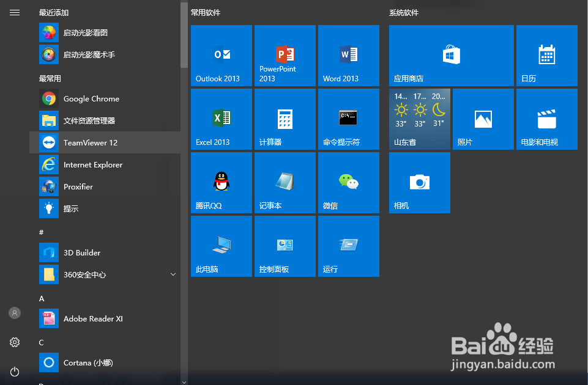Click the power button
The image size is (588, 385).
point(15,372)
